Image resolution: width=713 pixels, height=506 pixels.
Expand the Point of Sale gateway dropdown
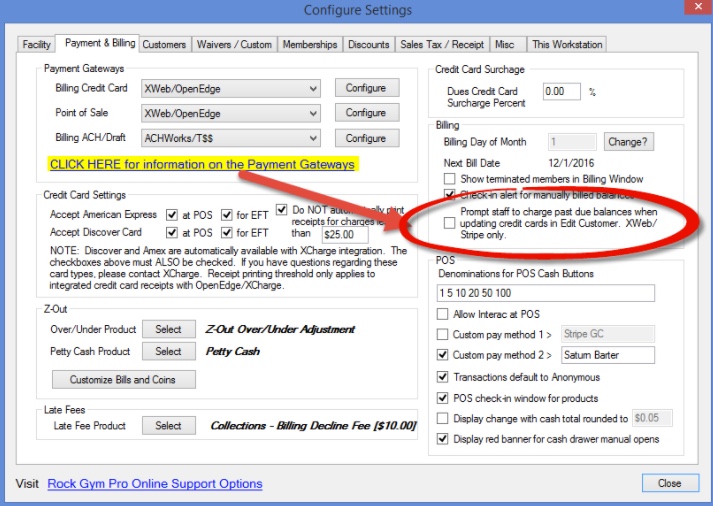231,113
